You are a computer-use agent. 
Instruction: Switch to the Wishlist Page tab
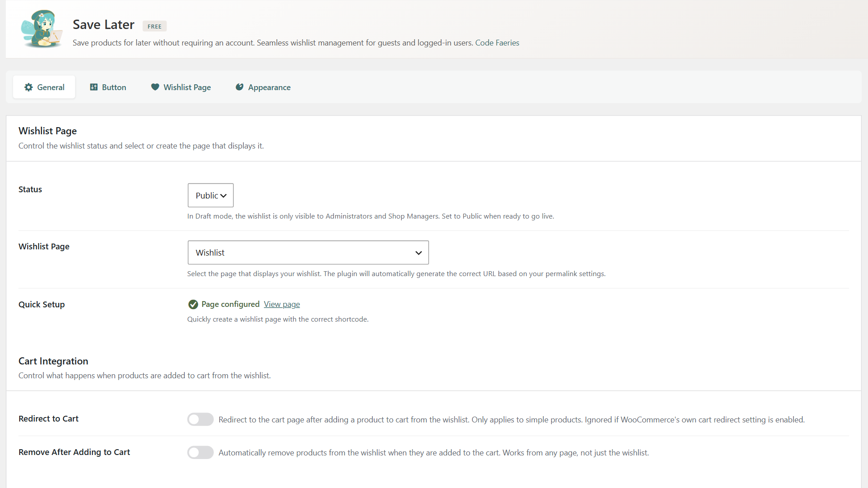181,87
